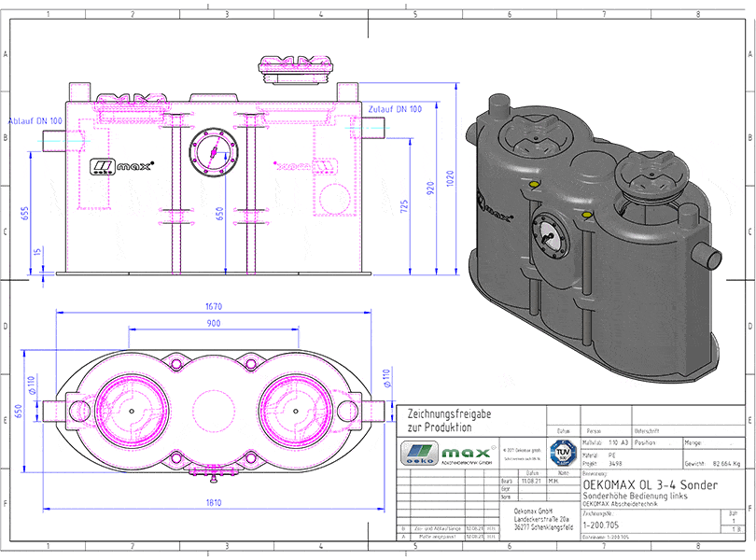Image resolution: width=756 pixels, height=560 pixels.
Task: Click the 1810 overall length dimension
Action: (215, 501)
